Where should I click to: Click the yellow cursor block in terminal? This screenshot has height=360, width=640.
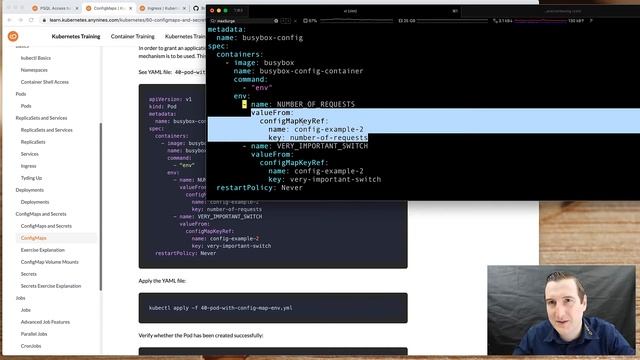tap(244, 104)
